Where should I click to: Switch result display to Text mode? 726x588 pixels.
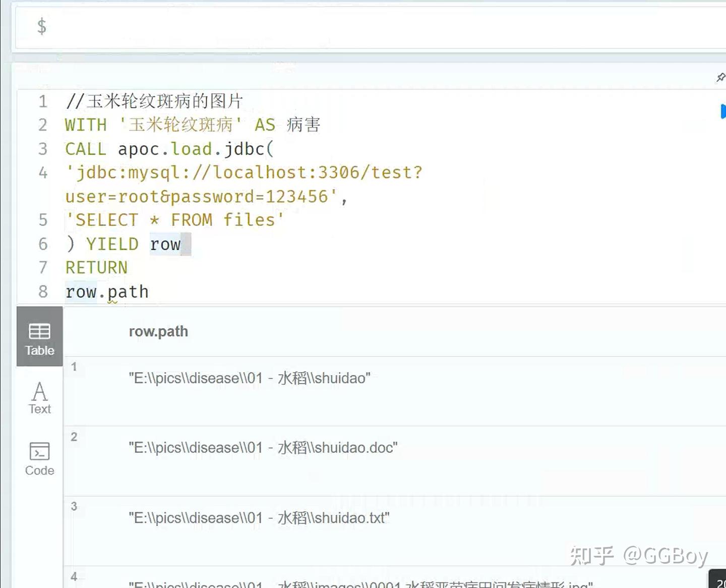click(39, 396)
